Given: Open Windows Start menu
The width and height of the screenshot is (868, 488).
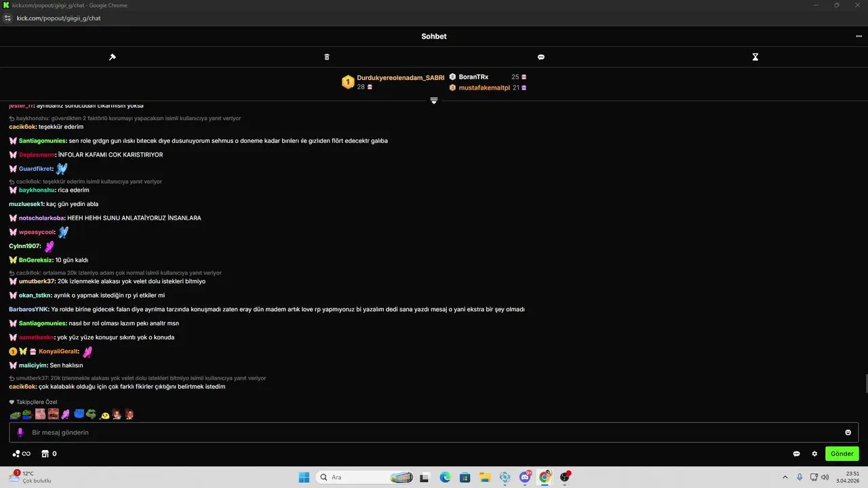Looking at the screenshot, I should coord(304,477).
